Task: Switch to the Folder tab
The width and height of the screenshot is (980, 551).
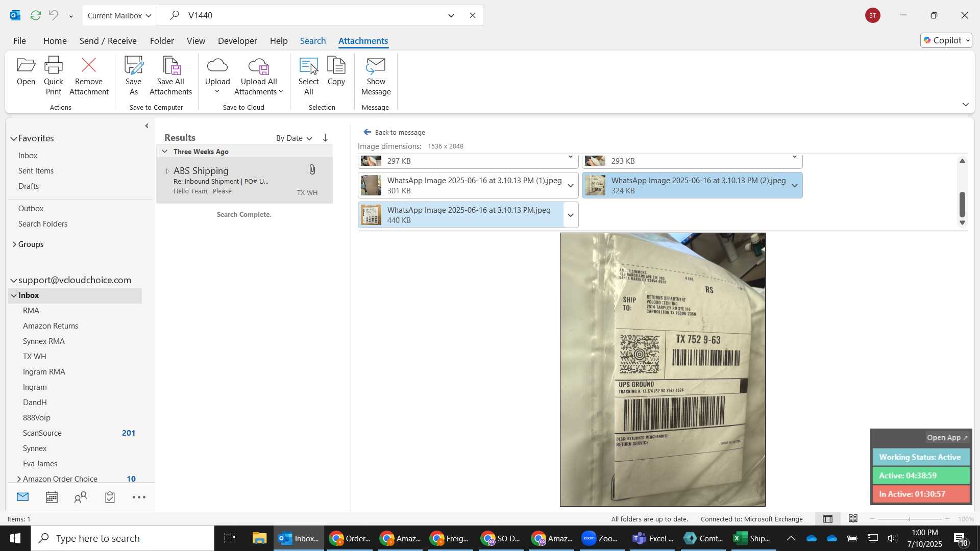Action: (x=162, y=41)
